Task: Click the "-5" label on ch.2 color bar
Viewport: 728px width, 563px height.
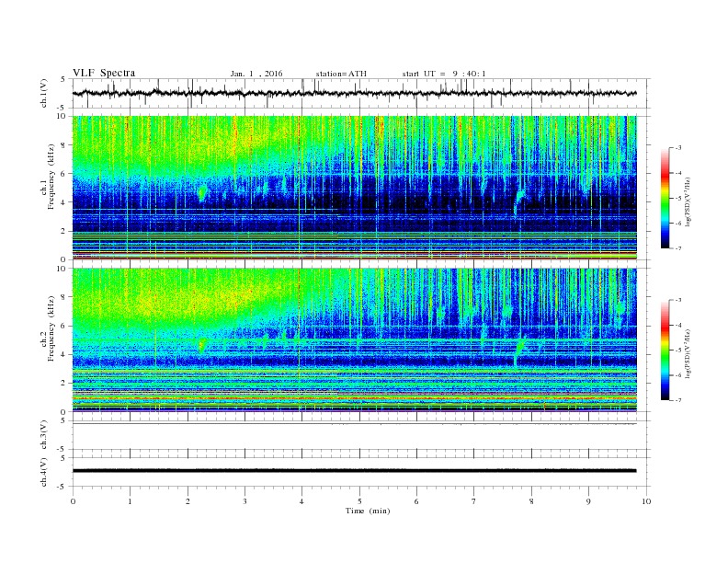Action: [677, 350]
